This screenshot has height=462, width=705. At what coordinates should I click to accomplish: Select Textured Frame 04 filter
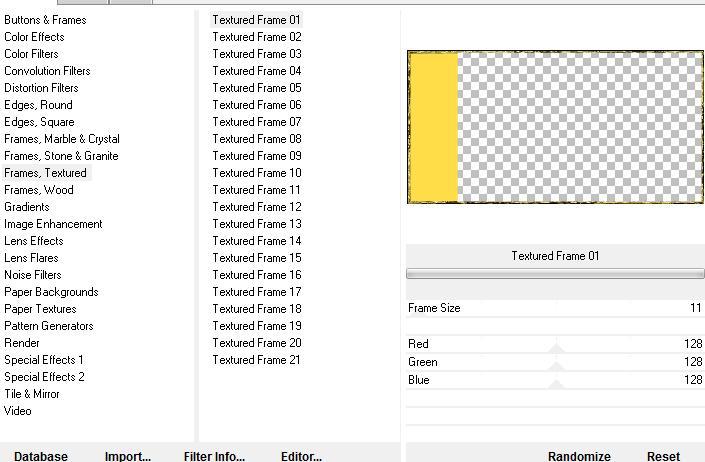[256, 71]
